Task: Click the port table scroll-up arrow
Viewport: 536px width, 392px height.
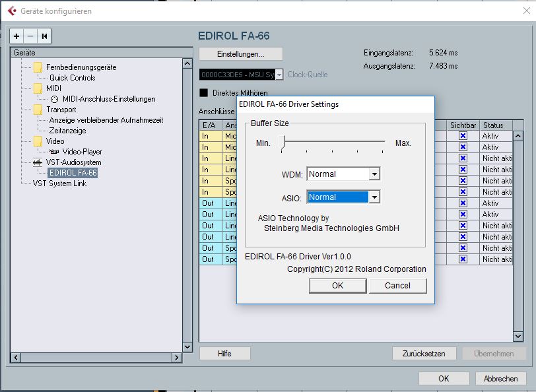Action: pos(518,136)
